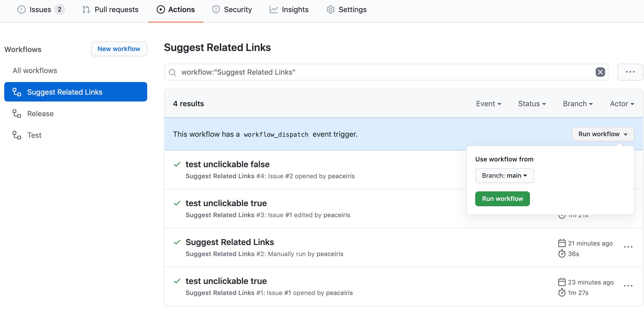Image resolution: width=644 pixels, height=315 pixels.
Task: Open options for run #1 ellipsis
Action: [628, 286]
